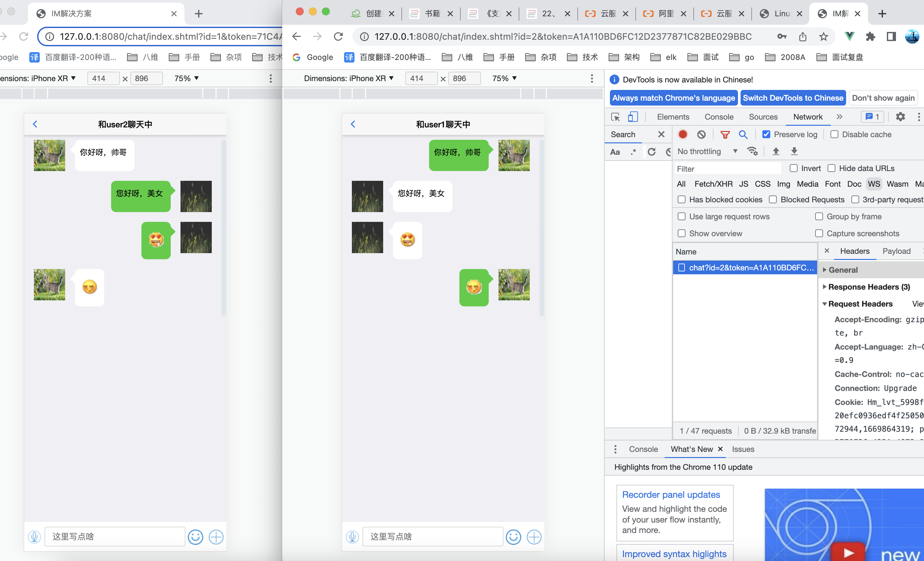Click the add attachment icon in chat
Viewport: 924px width, 561px height.
pos(216,537)
